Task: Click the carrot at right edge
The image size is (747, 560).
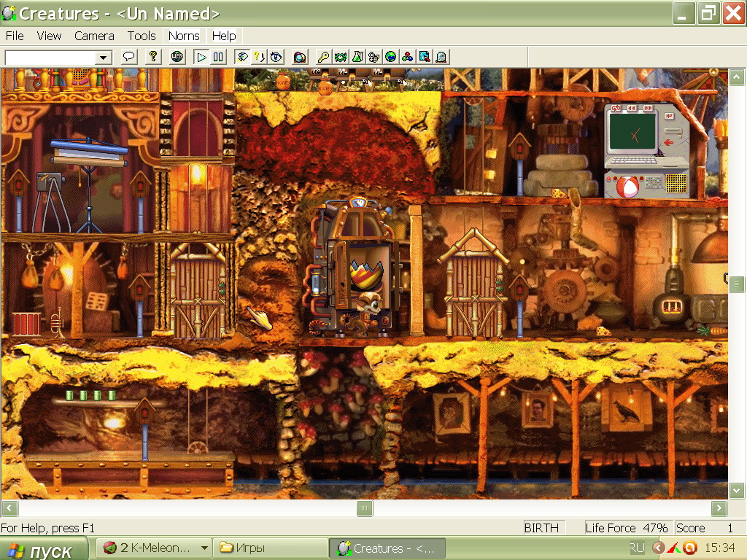Action: click(712, 330)
